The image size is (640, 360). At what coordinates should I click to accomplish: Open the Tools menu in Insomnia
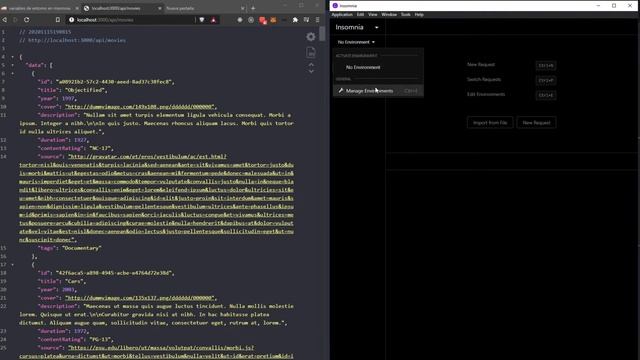point(405,15)
